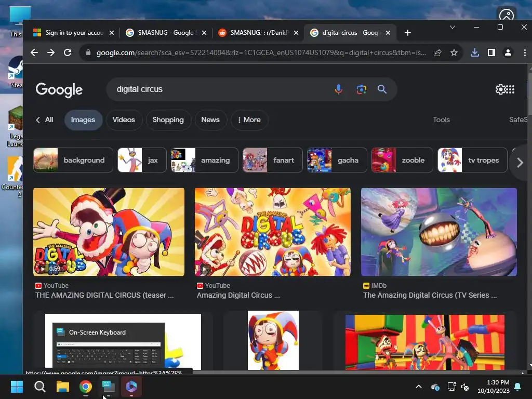Open Chrome downloads
532x399 pixels.
[x=475, y=52]
